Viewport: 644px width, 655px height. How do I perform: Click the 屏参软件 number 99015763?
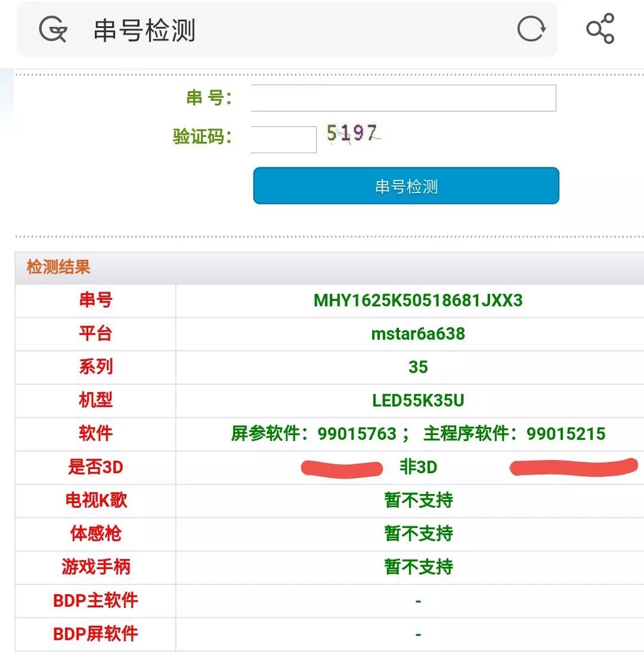[357, 434]
